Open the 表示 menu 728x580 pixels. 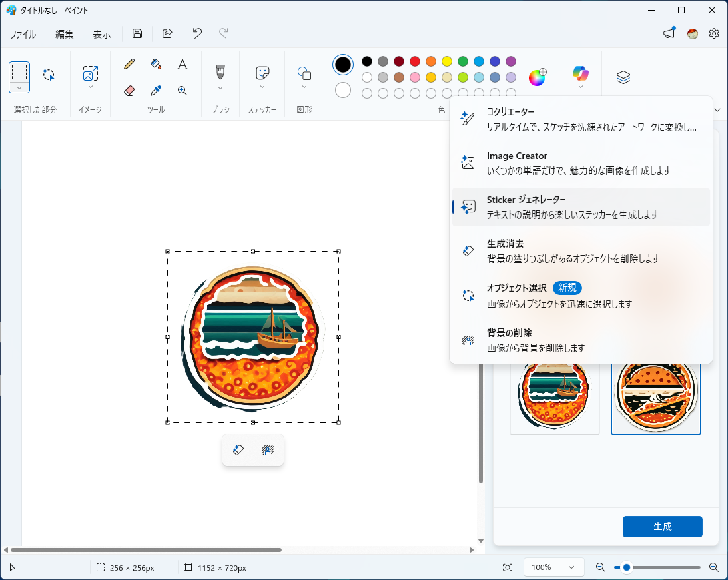tap(101, 33)
